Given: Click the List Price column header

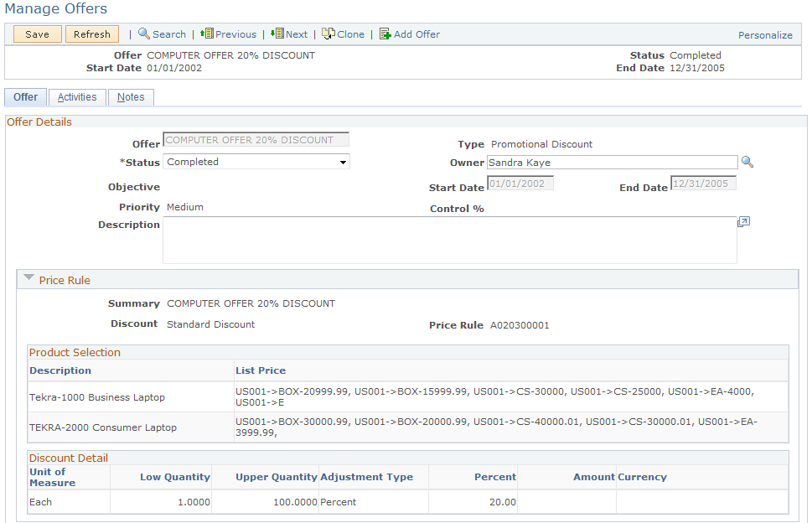Looking at the screenshot, I should (257, 370).
